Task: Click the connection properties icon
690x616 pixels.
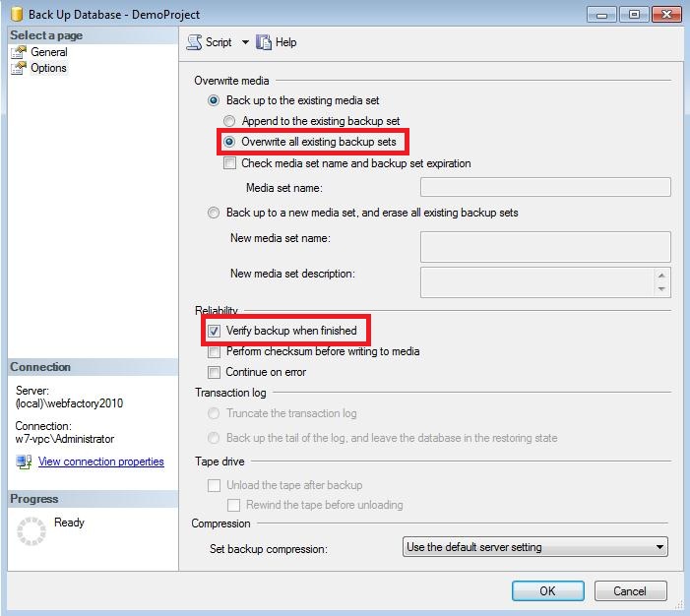Action: (25, 462)
